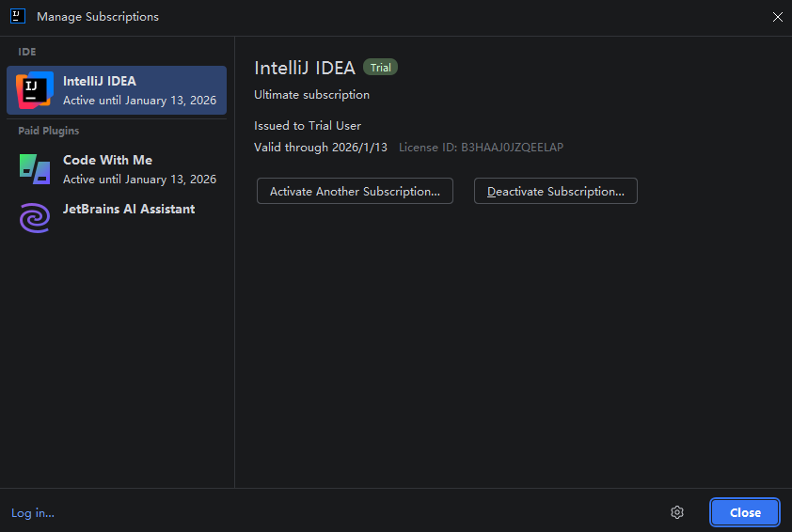The image size is (792, 532).
Task: Click Deactivate Subscription button
Action: pyautogui.click(x=556, y=192)
